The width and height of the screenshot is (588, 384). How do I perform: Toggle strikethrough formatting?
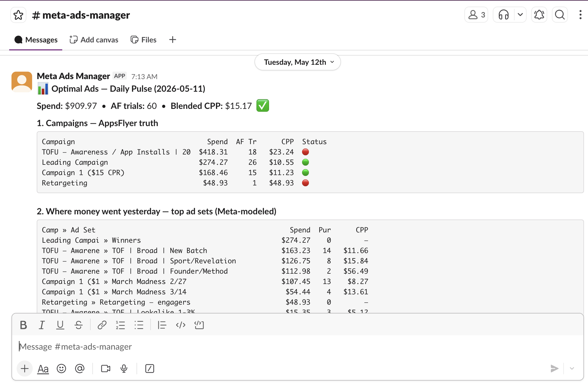coord(79,325)
